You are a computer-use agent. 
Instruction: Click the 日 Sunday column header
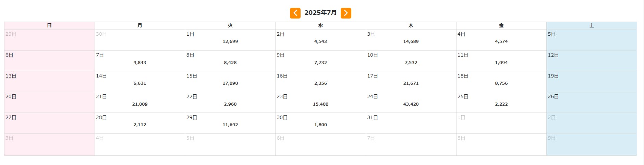[49, 26]
